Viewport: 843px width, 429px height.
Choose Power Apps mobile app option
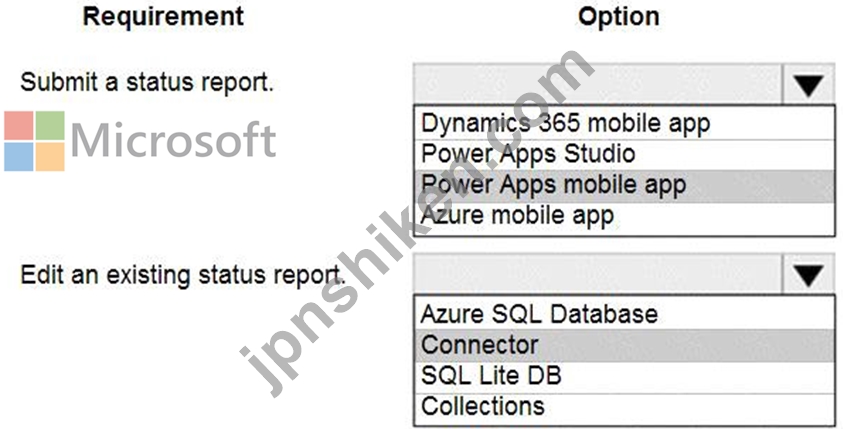click(624, 185)
